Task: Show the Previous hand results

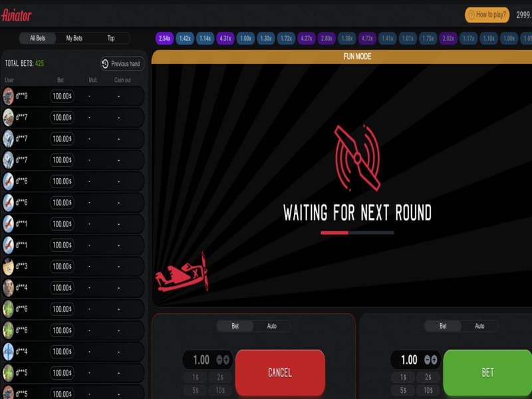Action: click(122, 63)
